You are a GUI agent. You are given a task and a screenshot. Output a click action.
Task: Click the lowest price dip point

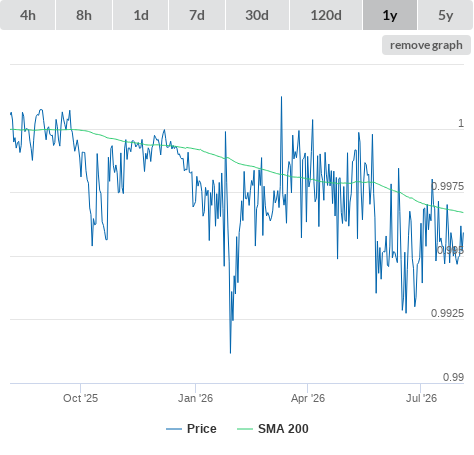[230, 353]
